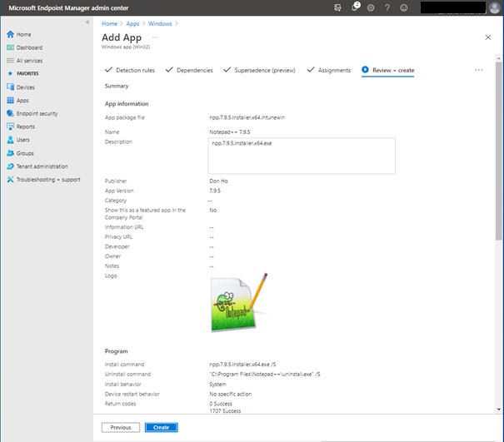Switch to Dependencies step
Viewport: 504px width, 442px height.
(x=189, y=70)
